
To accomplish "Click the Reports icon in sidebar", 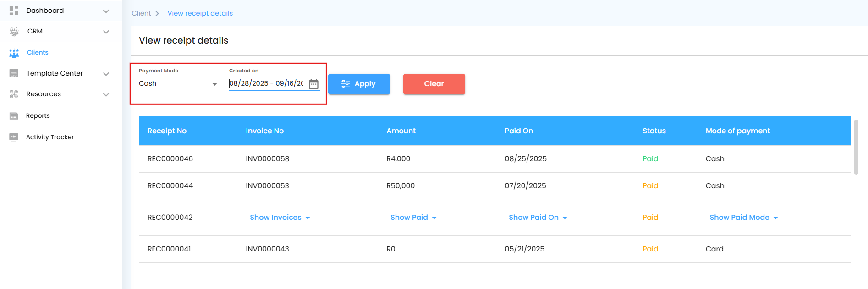I will click(x=14, y=116).
